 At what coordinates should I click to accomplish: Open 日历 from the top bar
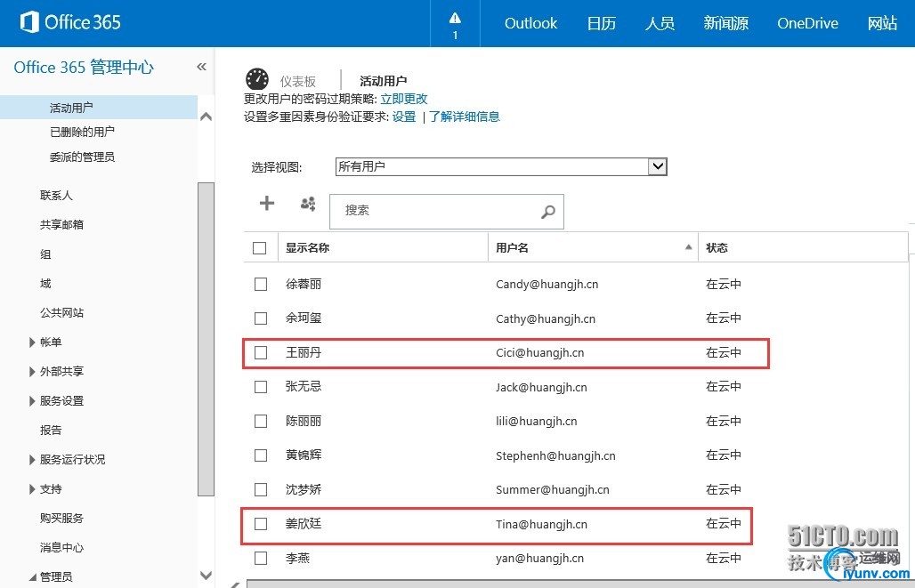602,23
